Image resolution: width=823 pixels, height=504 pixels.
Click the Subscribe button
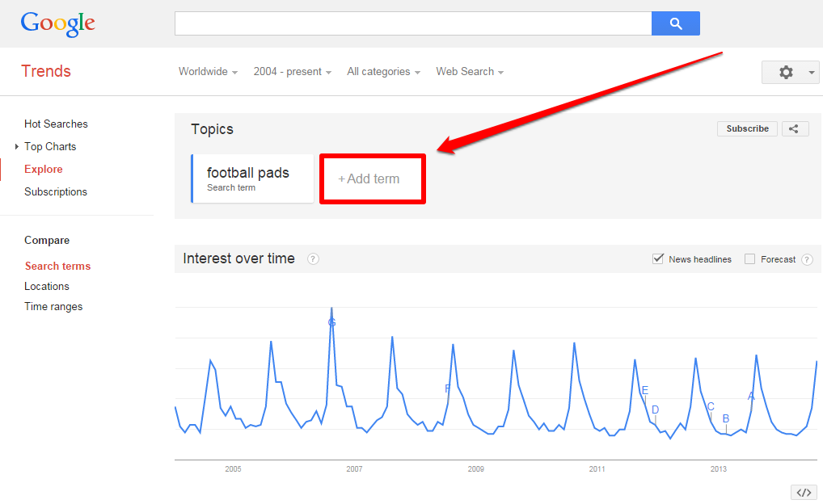click(x=748, y=129)
